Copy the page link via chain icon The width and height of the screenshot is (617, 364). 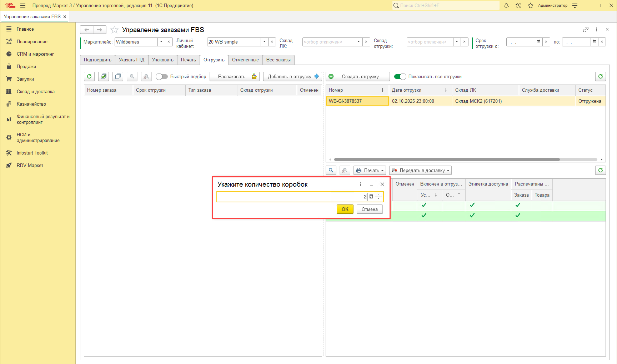586,30
